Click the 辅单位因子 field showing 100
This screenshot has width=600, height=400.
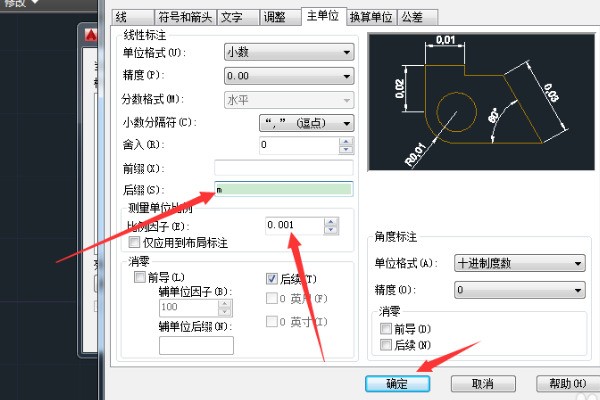click(189, 307)
